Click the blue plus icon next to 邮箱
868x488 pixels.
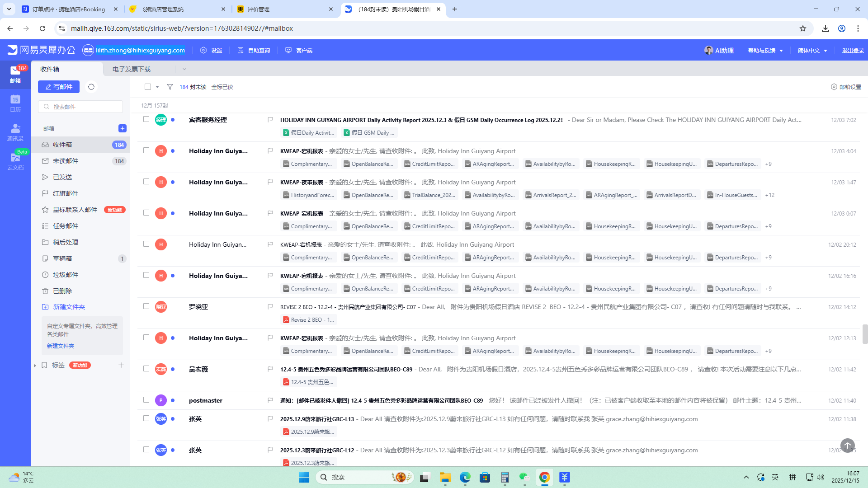click(x=122, y=128)
